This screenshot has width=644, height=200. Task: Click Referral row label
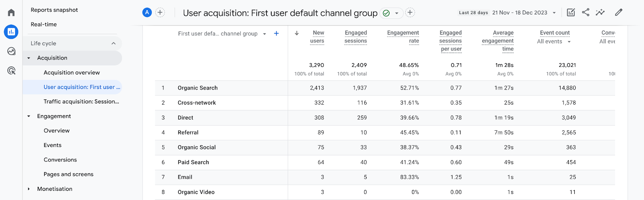(x=188, y=133)
